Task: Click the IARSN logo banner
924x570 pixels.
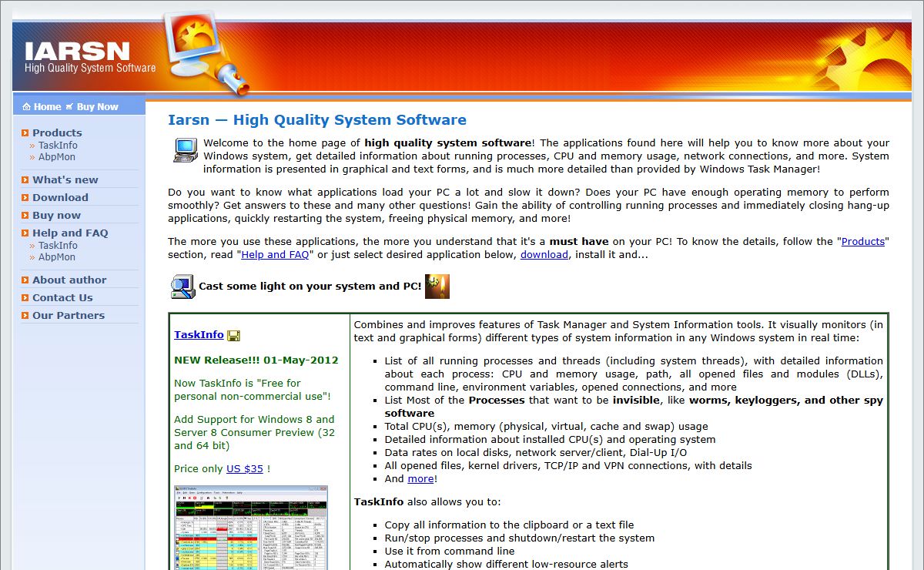Action: (x=91, y=58)
